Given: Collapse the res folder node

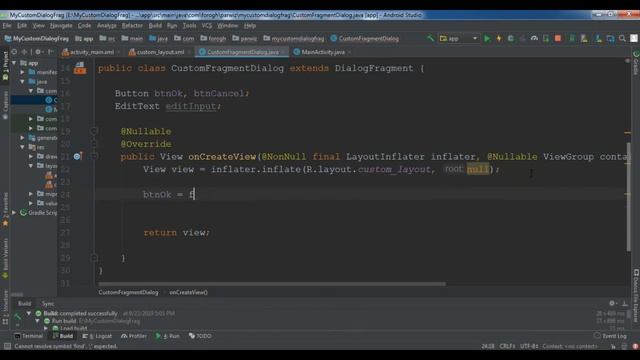Looking at the screenshot, I should [22, 147].
